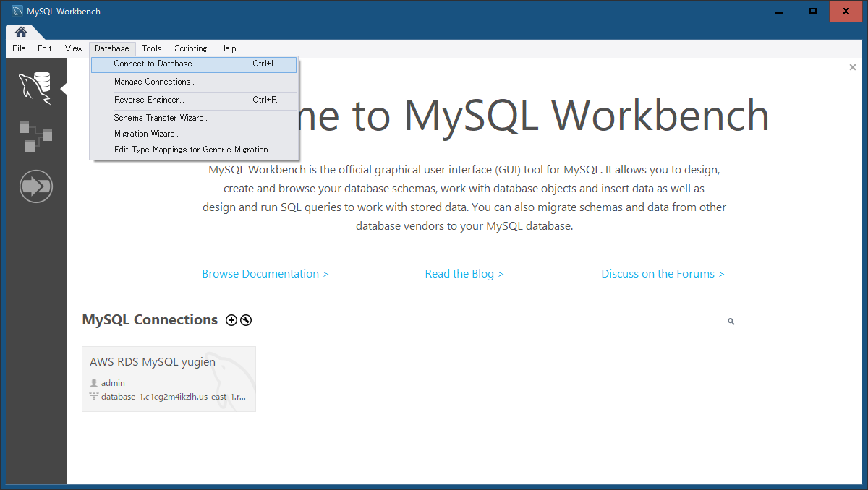Open the Discuss on the Forums link
Image resolution: width=868 pixels, height=490 pixels.
[663, 274]
